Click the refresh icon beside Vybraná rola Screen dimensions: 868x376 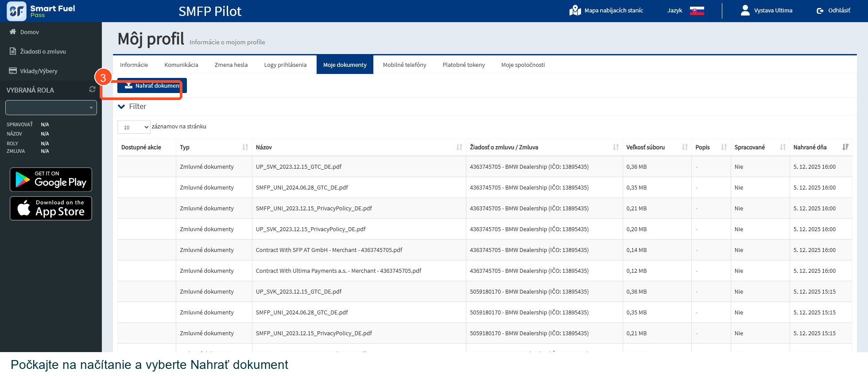click(x=92, y=89)
